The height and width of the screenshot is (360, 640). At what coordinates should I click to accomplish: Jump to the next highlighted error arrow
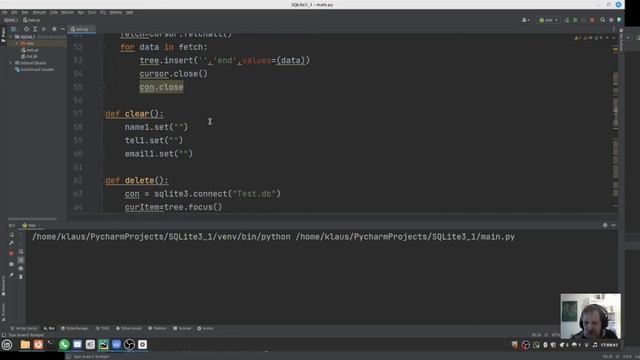(x=613, y=38)
